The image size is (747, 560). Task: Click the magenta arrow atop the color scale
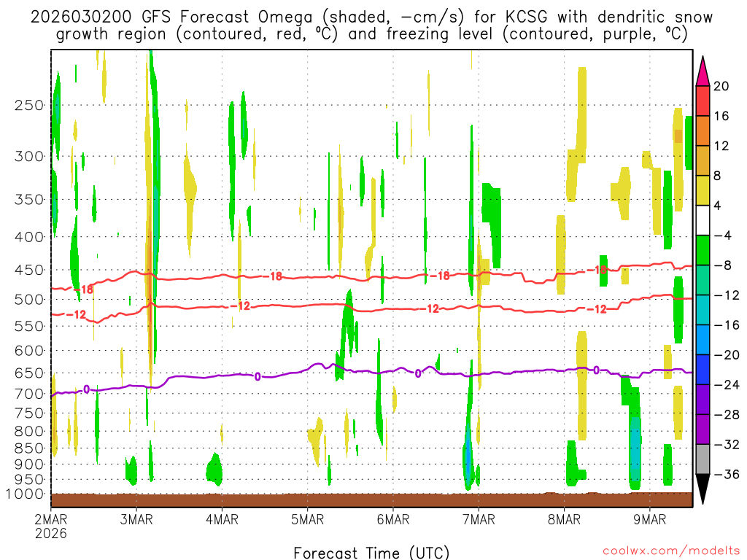(703, 71)
